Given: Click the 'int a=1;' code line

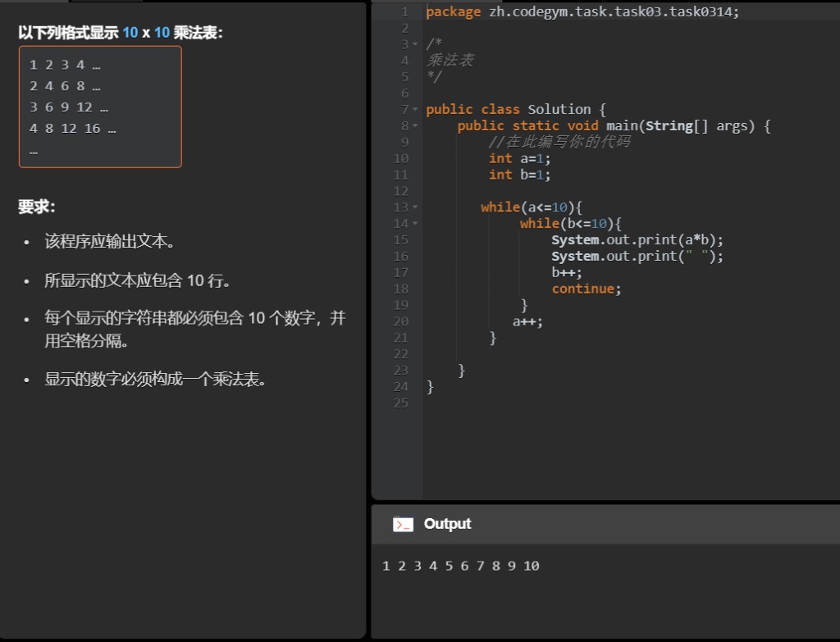Looking at the screenshot, I should coord(519,158).
